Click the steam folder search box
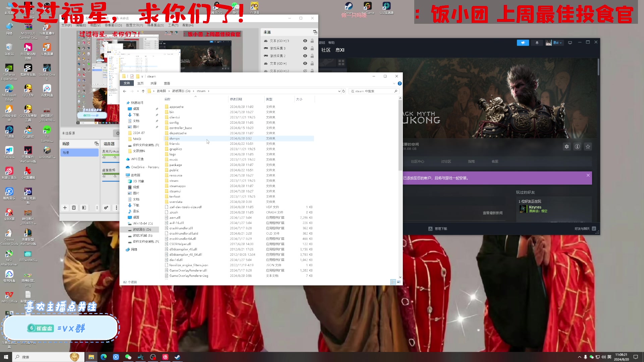This screenshot has width=644, height=362. (x=374, y=91)
